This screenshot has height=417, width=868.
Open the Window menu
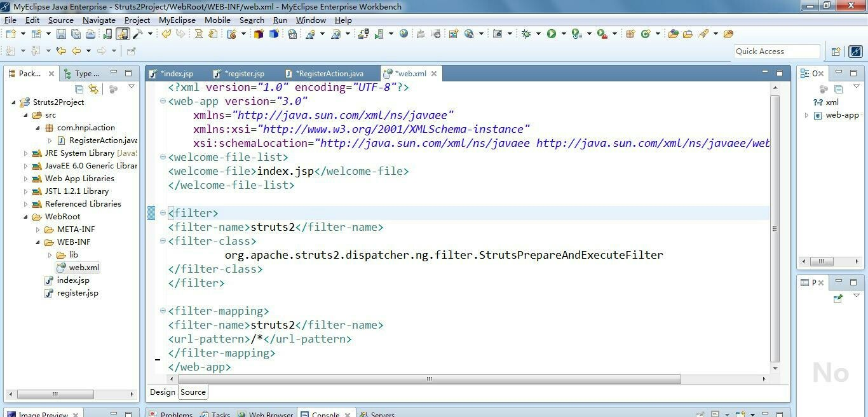coord(311,20)
